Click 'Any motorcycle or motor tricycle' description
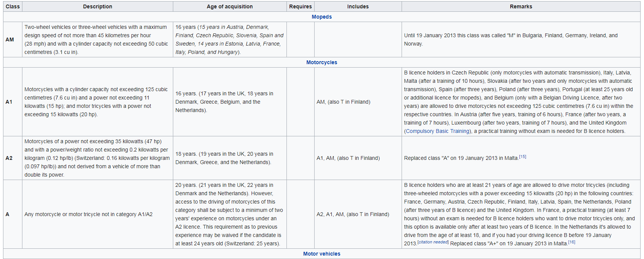 click(98, 214)
